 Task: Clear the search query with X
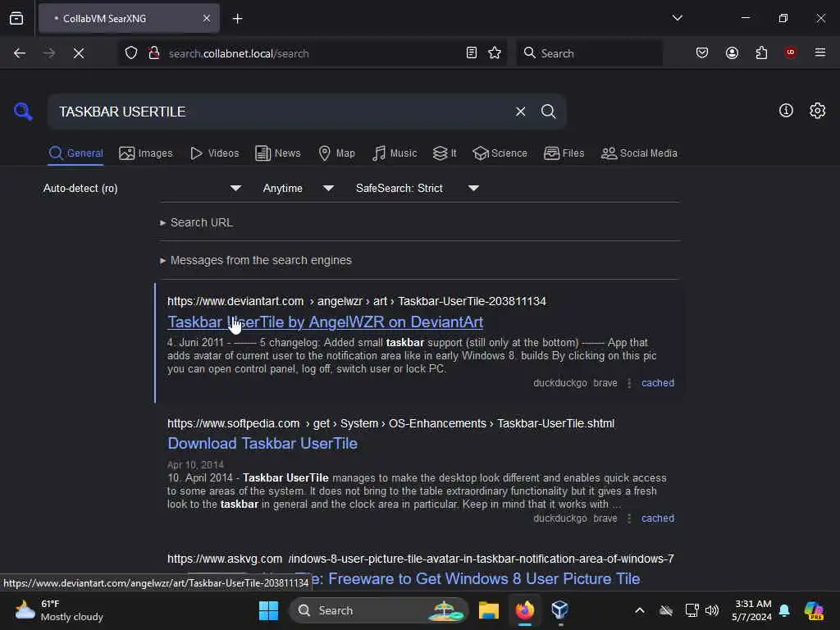click(520, 112)
